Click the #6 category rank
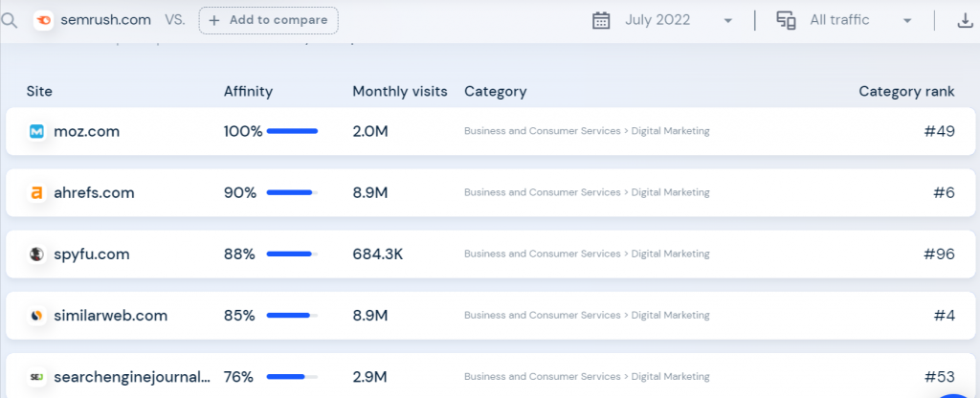The image size is (980, 398). click(945, 193)
